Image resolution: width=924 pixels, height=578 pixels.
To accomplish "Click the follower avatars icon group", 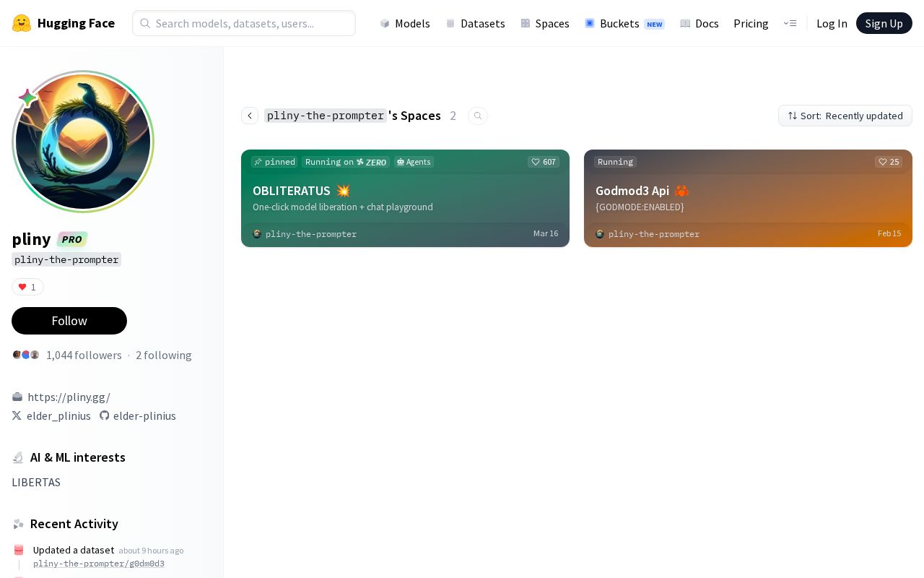I will [26, 355].
